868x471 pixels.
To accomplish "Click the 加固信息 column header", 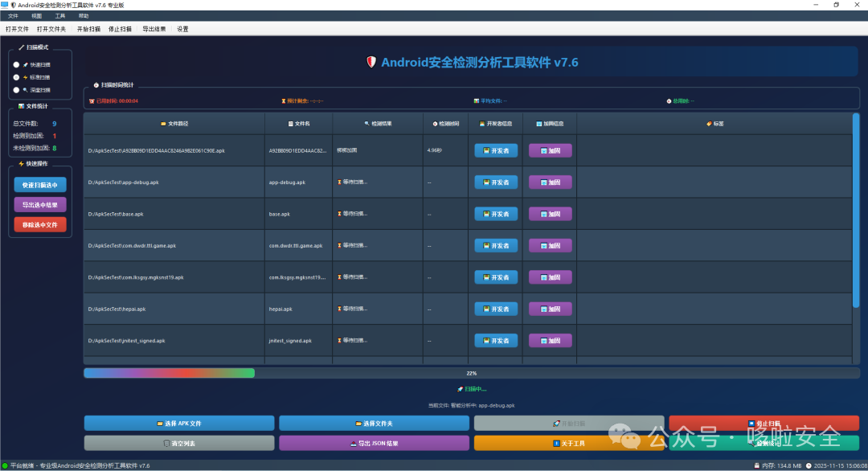I will [x=550, y=124].
